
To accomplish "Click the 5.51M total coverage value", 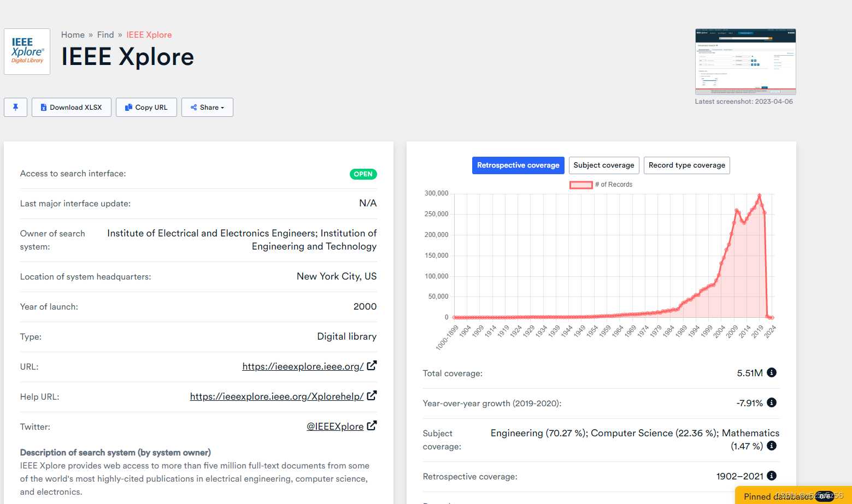I will click(x=750, y=373).
